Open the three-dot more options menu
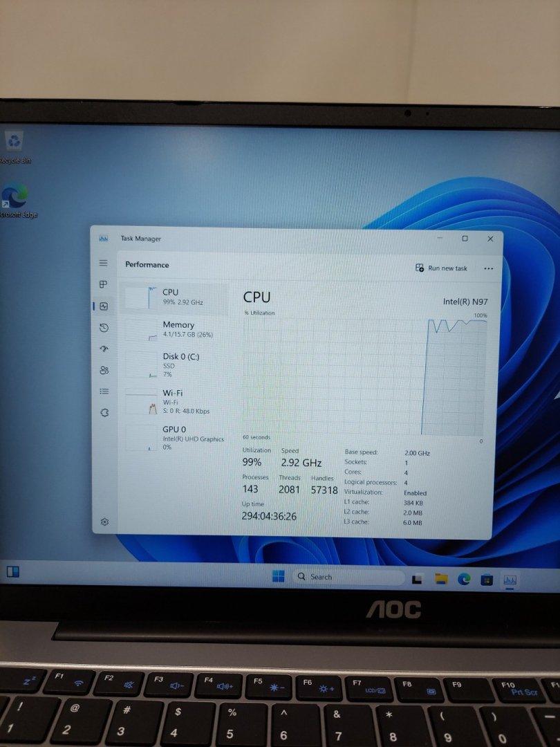Screen dimensions: 560x747 coord(489,268)
